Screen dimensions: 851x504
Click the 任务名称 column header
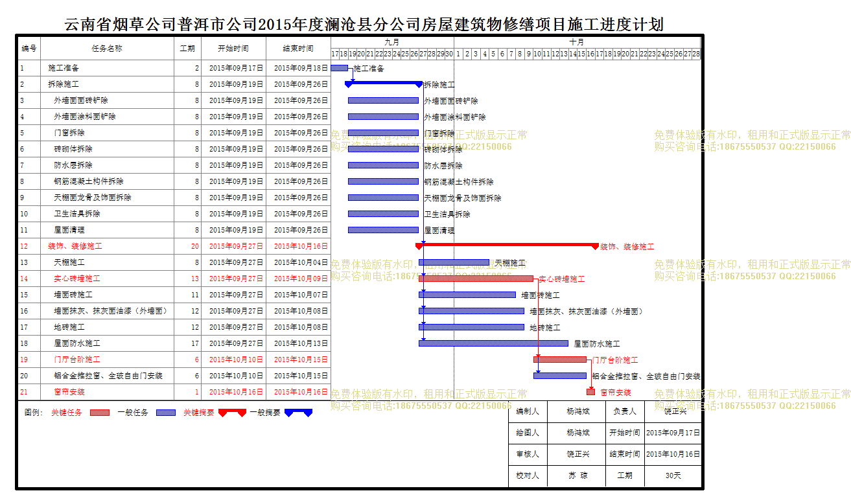107,49
